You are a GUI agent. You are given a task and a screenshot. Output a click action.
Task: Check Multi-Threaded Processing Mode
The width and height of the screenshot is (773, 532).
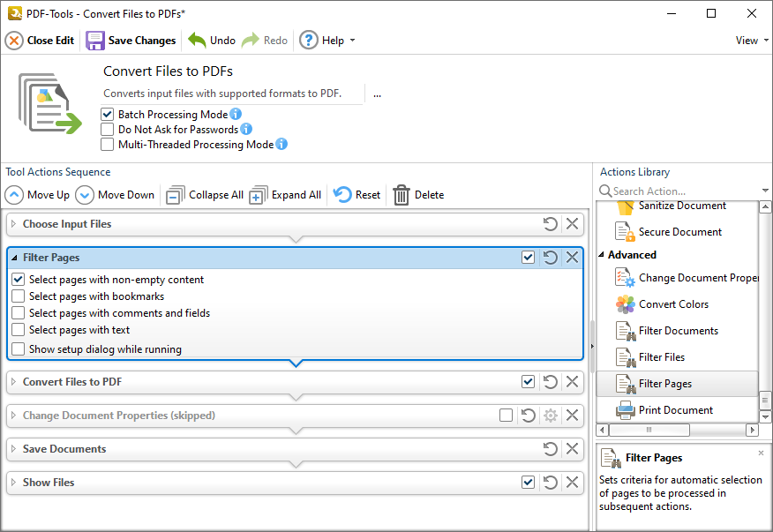108,145
